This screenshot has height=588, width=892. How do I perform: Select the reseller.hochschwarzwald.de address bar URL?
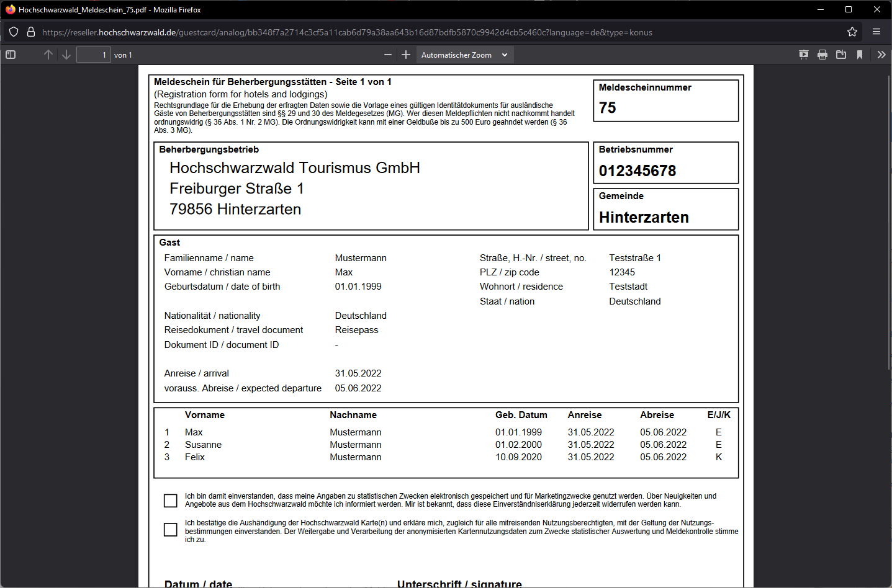click(x=348, y=32)
